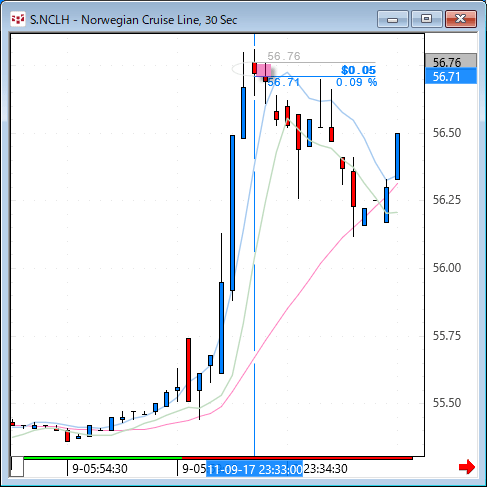Click the blue 56.71 label on the chart
This screenshot has width=487, height=487.
[284, 82]
